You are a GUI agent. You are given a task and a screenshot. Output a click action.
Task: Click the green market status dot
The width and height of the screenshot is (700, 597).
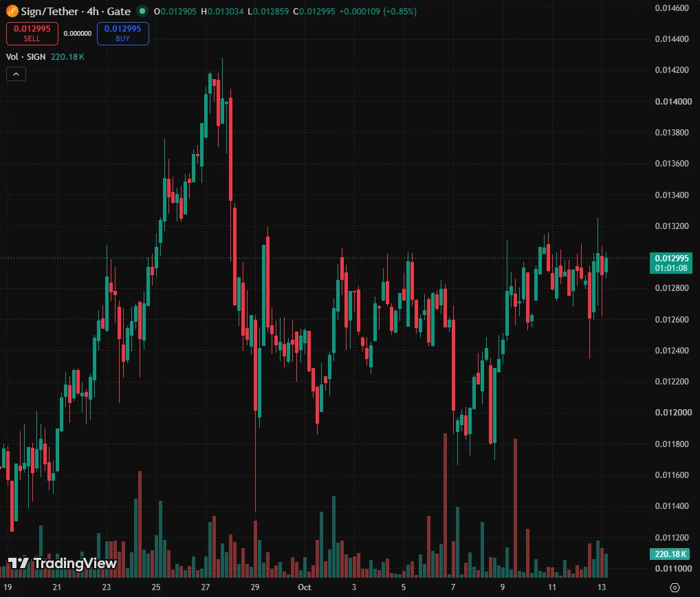142,11
